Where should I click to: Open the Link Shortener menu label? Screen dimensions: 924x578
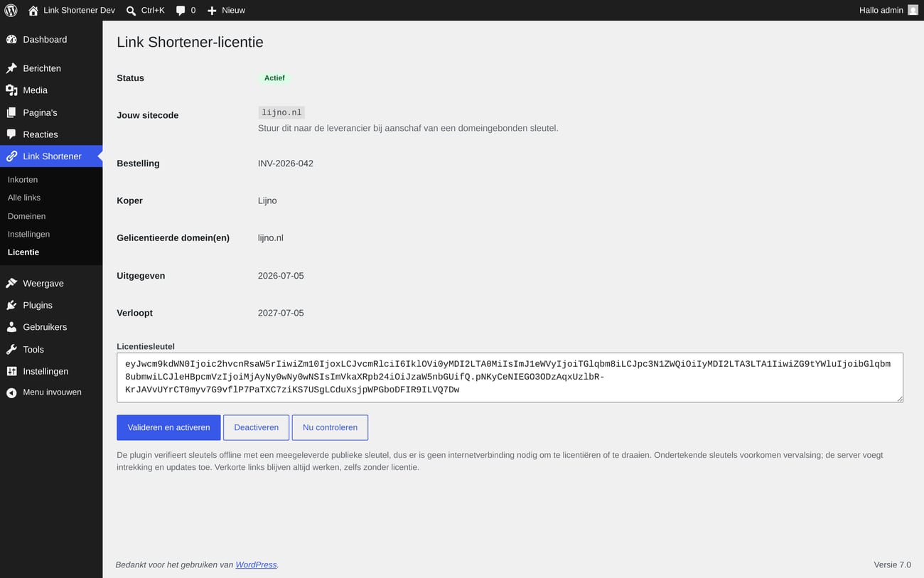[x=52, y=156]
